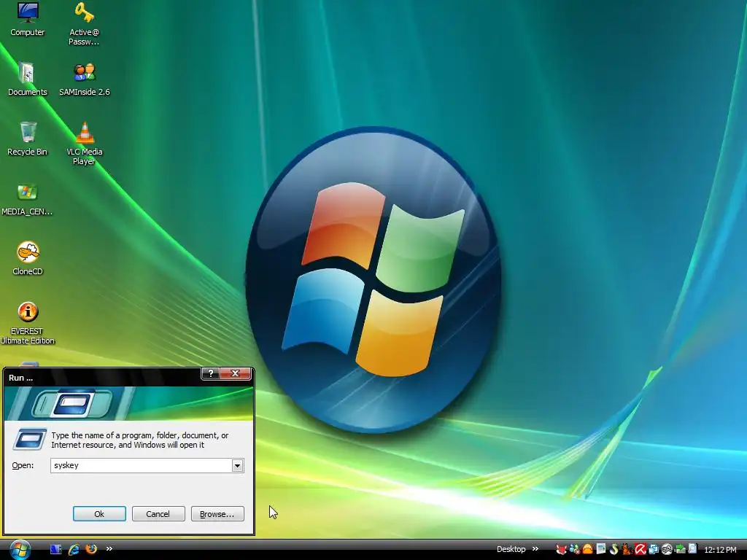Click the grey round globe tray icon
Screen dimensions: 747x560
pyautogui.click(x=667, y=550)
